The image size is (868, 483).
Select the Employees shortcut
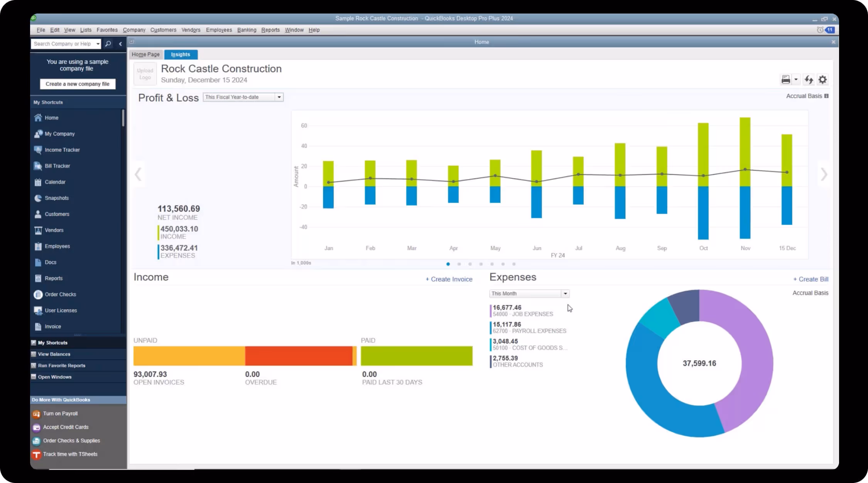pyautogui.click(x=57, y=246)
